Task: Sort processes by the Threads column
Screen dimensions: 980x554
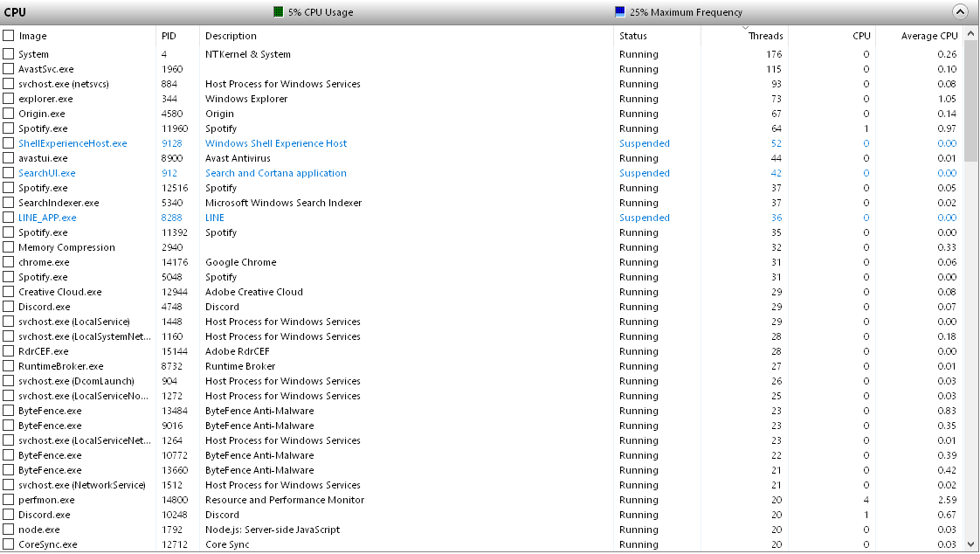Action: (x=765, y=36)
